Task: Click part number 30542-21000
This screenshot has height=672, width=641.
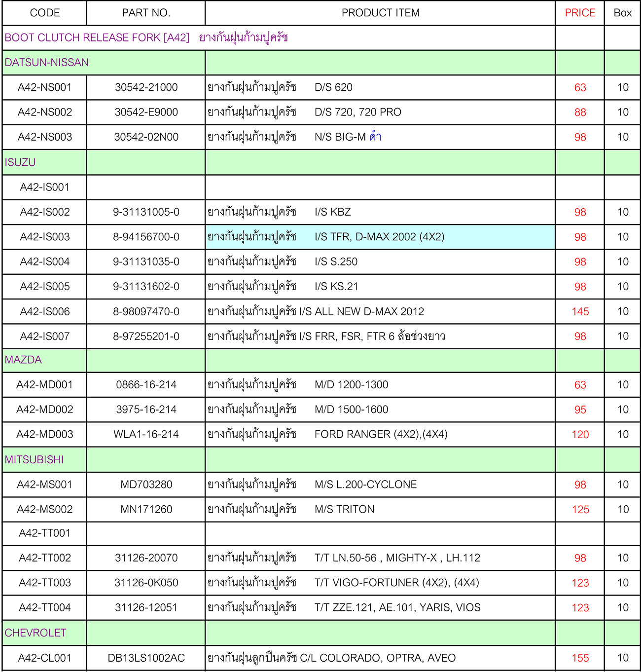Action: [146, 87]
